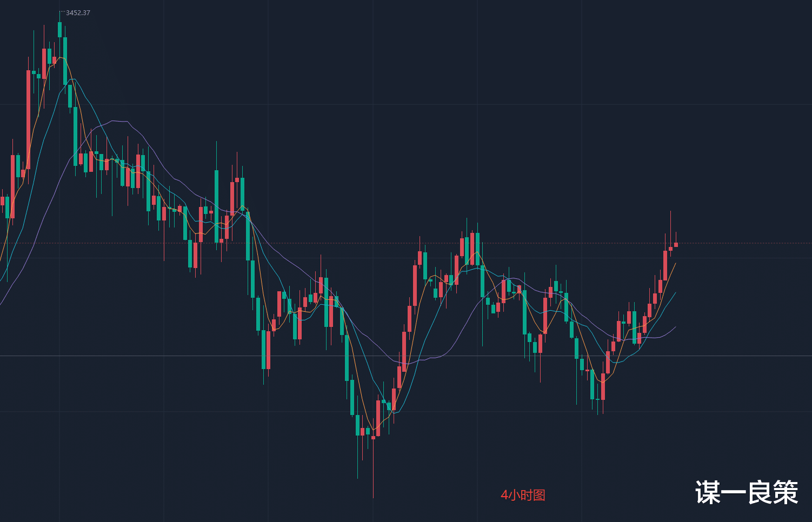Click the red 4小时图 timeframe label

523,495
